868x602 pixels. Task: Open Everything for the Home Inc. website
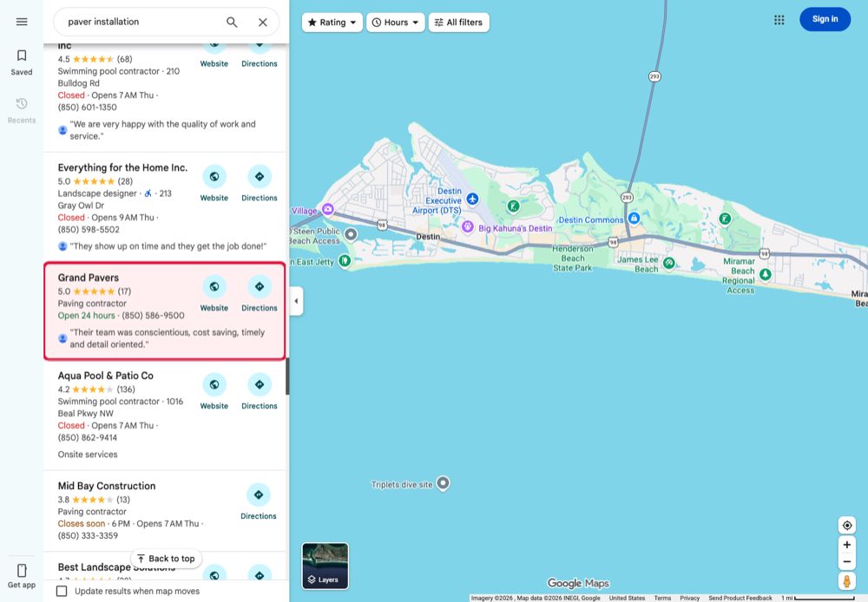(x=214, y=183)
